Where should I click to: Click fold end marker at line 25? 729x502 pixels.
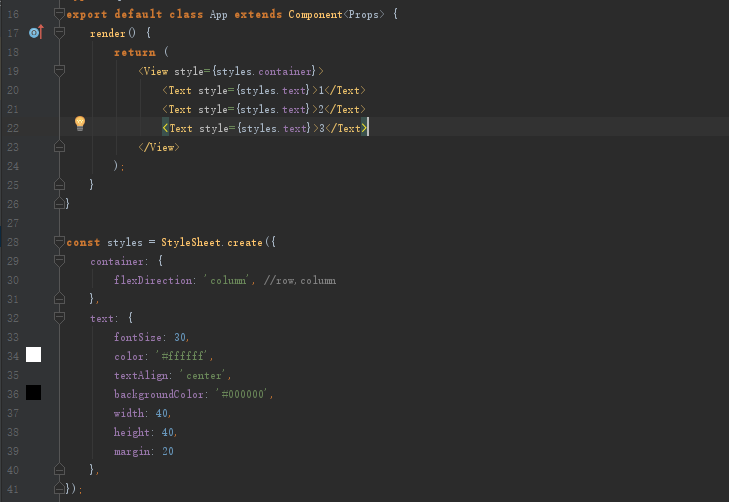(x=59, y=185)
